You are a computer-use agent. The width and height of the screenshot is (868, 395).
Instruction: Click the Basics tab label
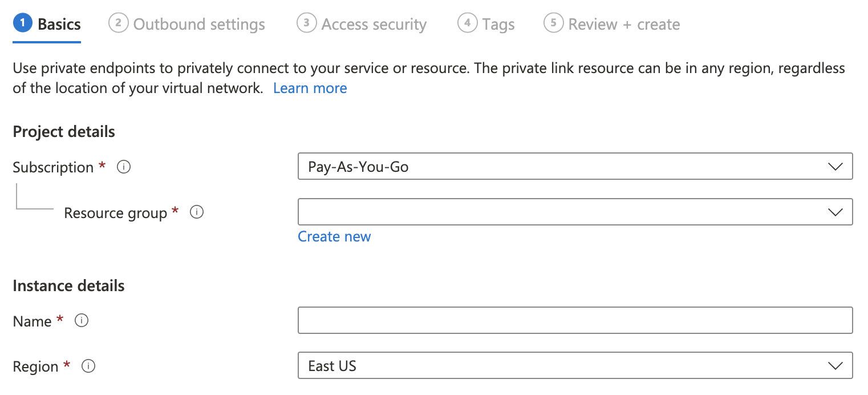pyautogui.click(x=59, y=23)
